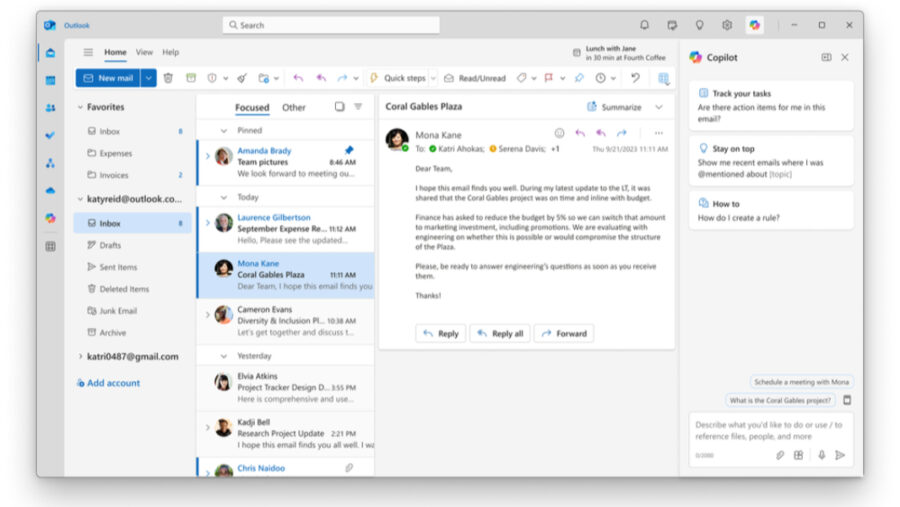The height and width of the screenshot is (507, 900).
Task: Click the Reply all arrow in ribbon
Action: click(x=321, y=78)
